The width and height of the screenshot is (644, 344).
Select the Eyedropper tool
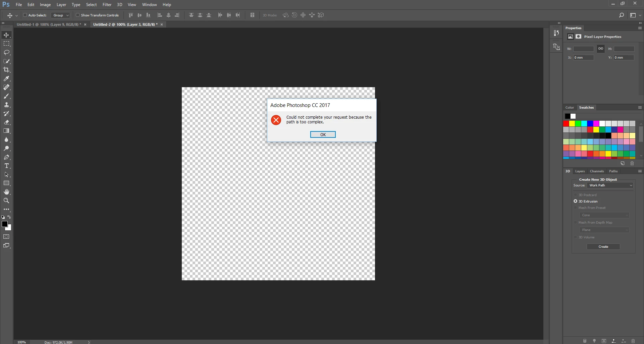tap(6, 78)
